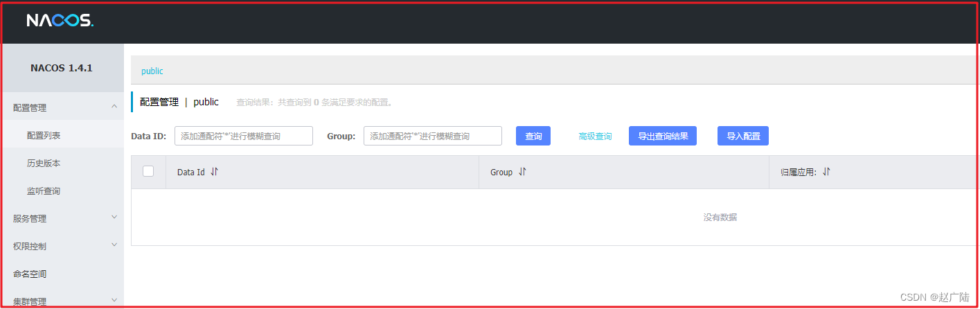The width and height of the screenshot is (980, 309).
Task: Click the 没有数据 empty table message
Action: click(x=720, y=218)
